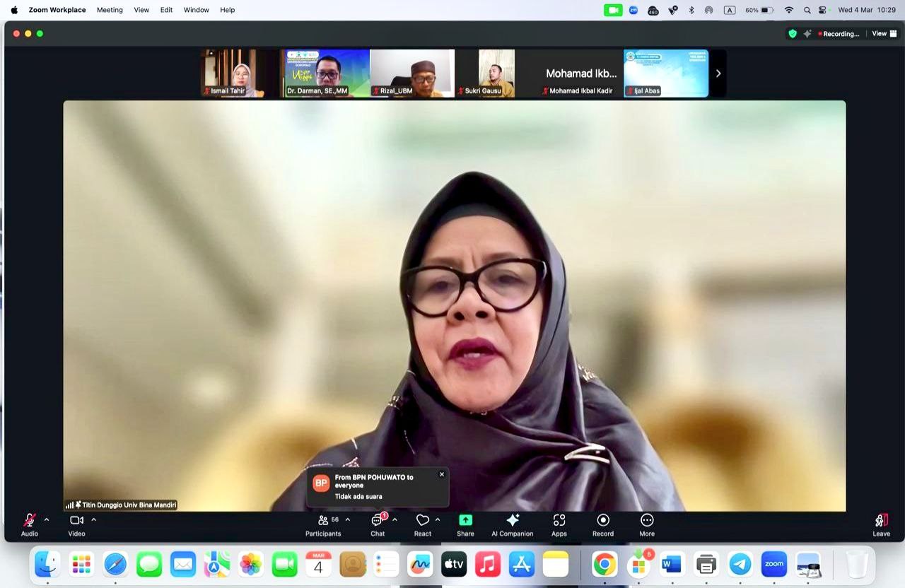
Task: Open Zoom Apps
Action: (x=559, y=524)
